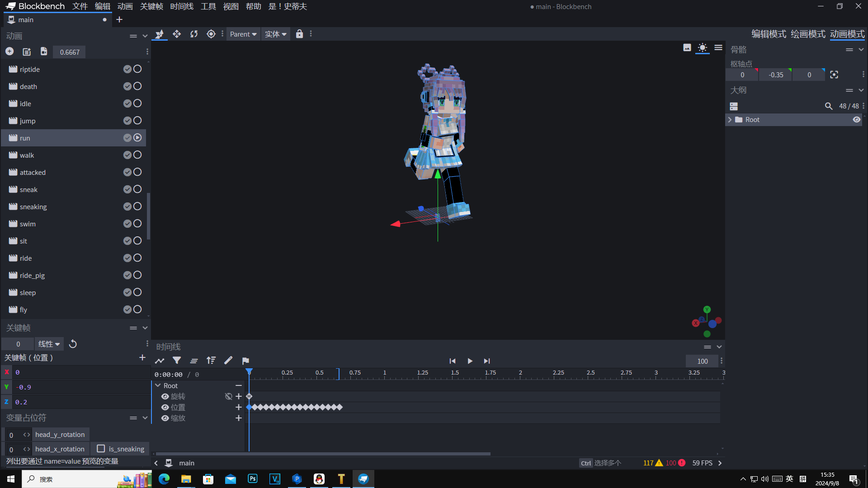Toggle the saved check of riptide animation
Image resolution: width=868 pixels, height=488 pixels.
(x=127, y=69)
